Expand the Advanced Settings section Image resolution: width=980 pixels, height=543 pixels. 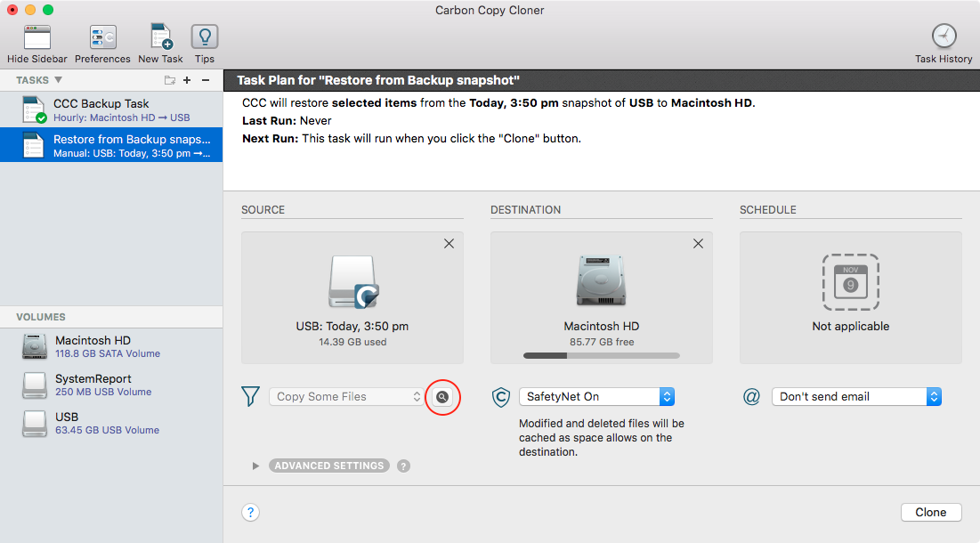point(328,465)
